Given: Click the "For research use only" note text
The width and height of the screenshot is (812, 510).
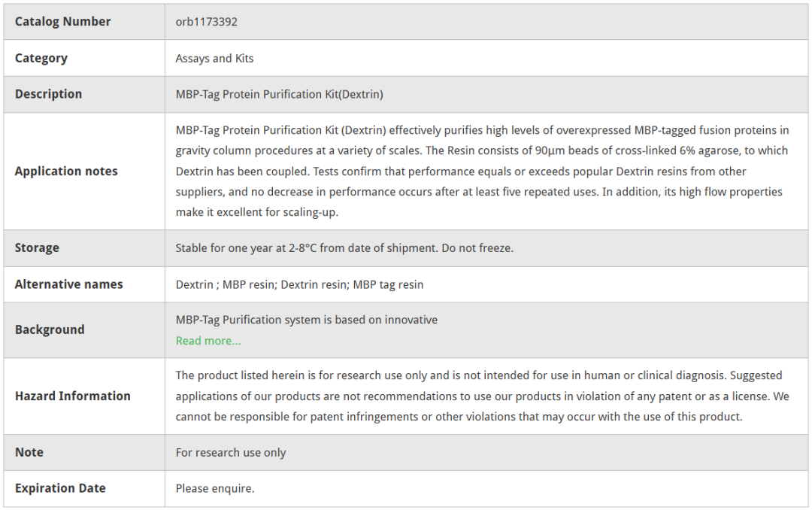Looking at the screenshot, I should [231, 452].
